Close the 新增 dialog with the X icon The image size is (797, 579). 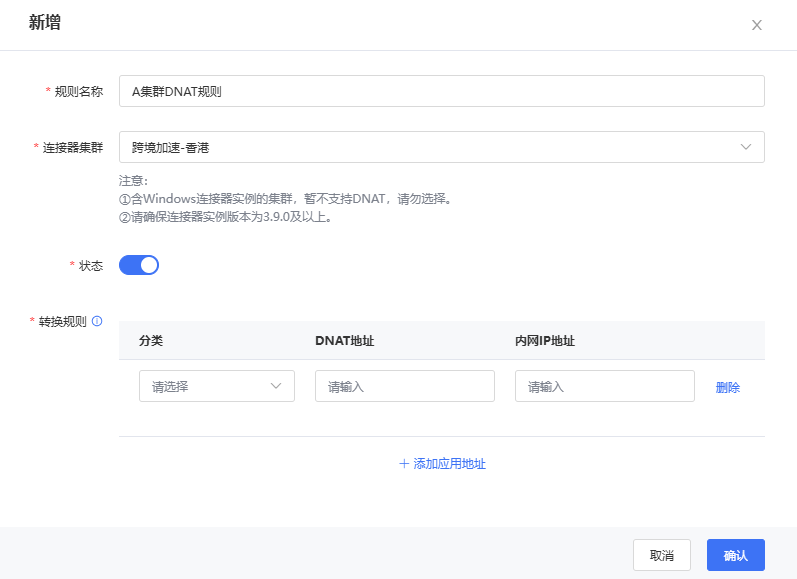(x=757, y=25)
